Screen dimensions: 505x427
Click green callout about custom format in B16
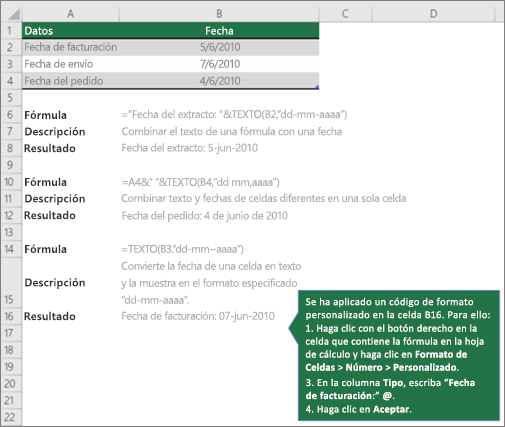pos(399,355)
